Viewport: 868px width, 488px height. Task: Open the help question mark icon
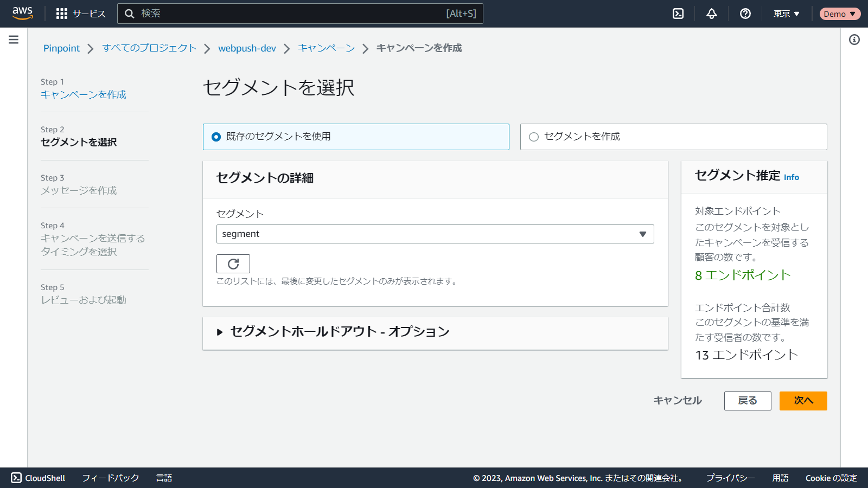745,14
